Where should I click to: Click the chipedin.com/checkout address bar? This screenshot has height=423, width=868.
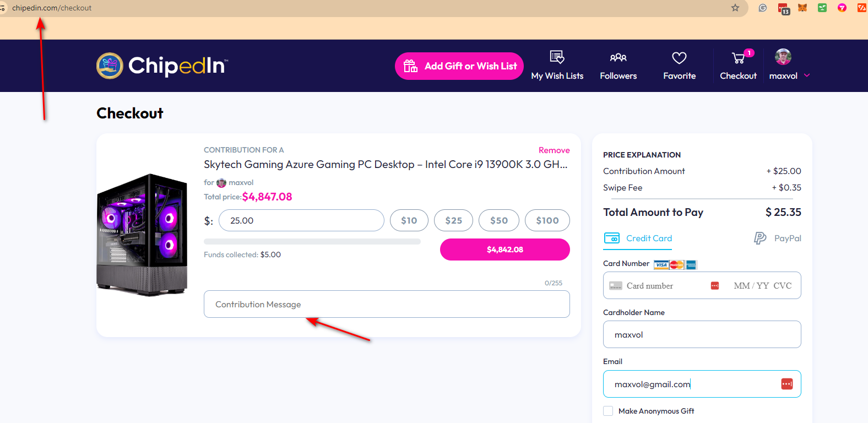[52, 8]
